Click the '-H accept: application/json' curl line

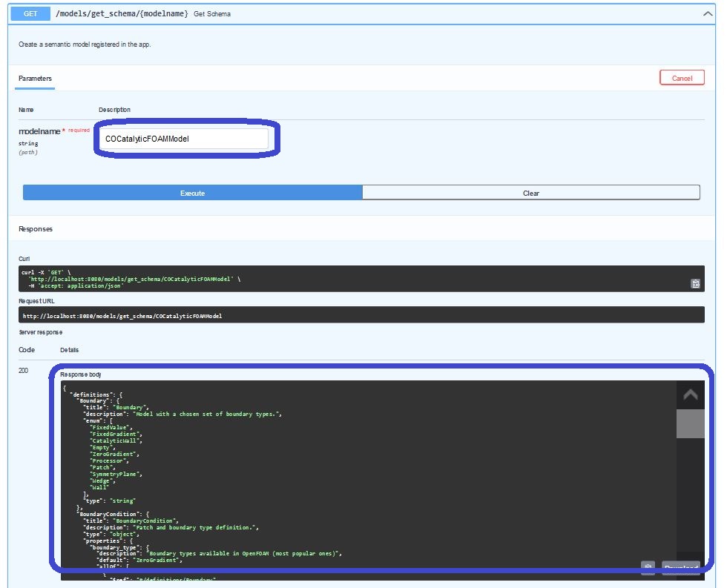coord(76,286)
